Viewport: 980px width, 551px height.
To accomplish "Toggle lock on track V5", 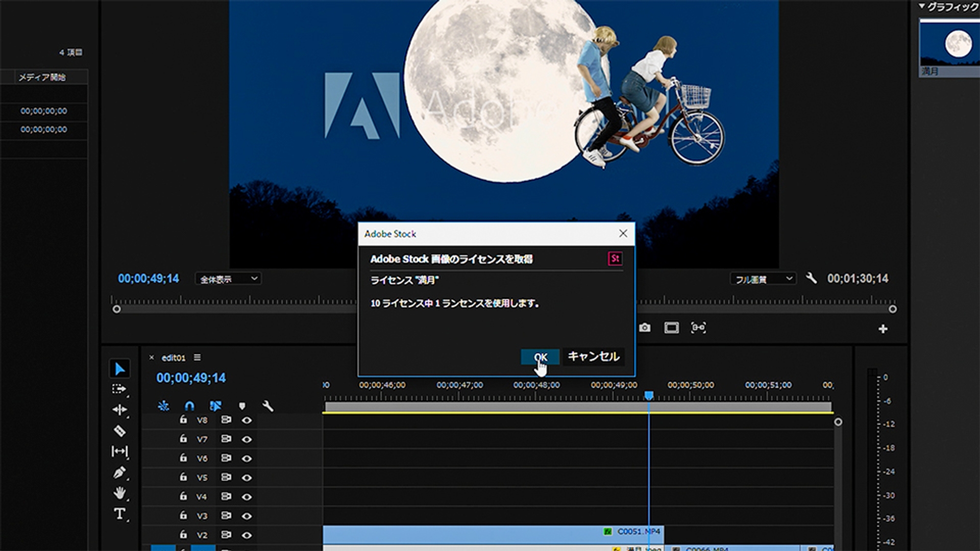I will [x=183, y=477].
